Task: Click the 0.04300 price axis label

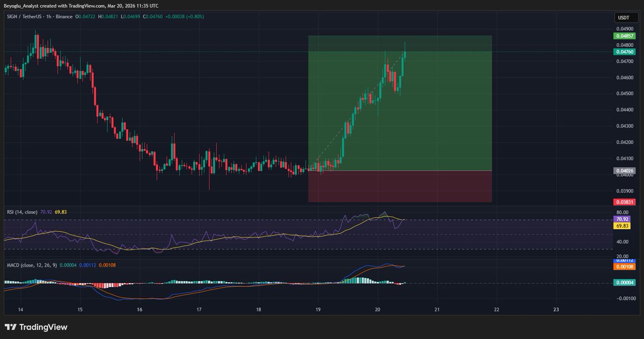Action: [624, 126]
